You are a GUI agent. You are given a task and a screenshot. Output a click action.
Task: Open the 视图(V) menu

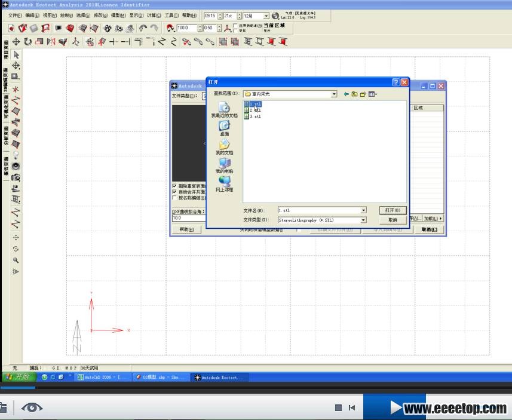50,16
